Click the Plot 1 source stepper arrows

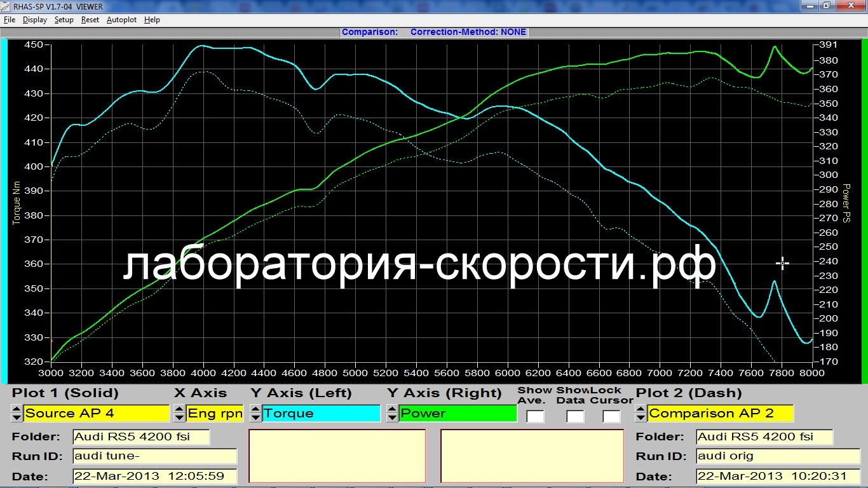pyautogui.click(x=17, y=414)
